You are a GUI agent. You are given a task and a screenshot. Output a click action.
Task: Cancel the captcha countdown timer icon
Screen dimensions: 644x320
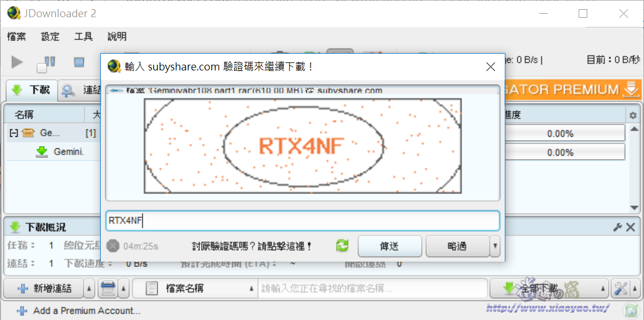(112, 246)
